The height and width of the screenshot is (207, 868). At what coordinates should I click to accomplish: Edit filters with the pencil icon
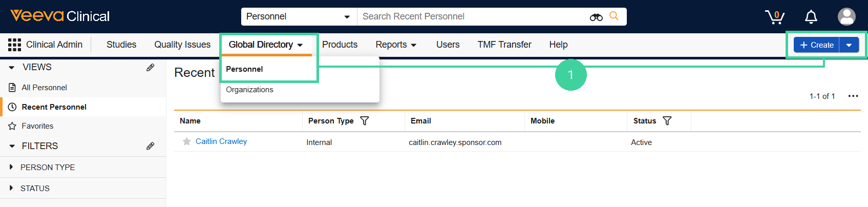(x=150, y=146)
